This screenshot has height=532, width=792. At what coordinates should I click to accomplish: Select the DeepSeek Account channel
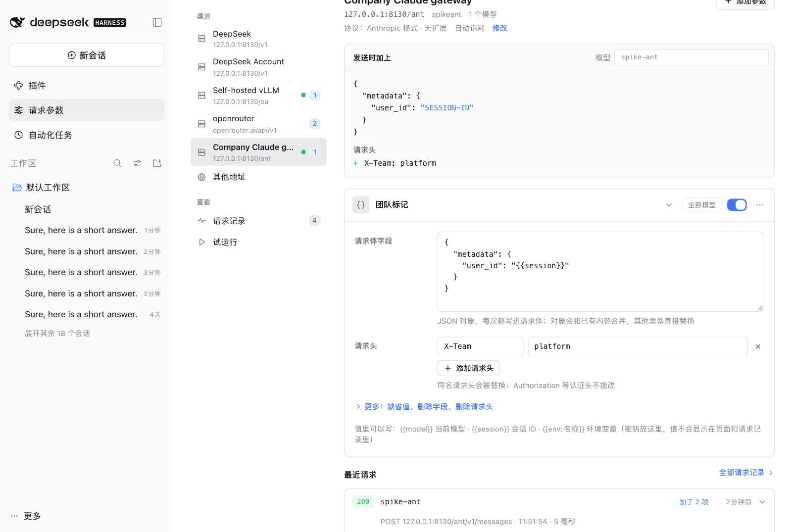258,67
